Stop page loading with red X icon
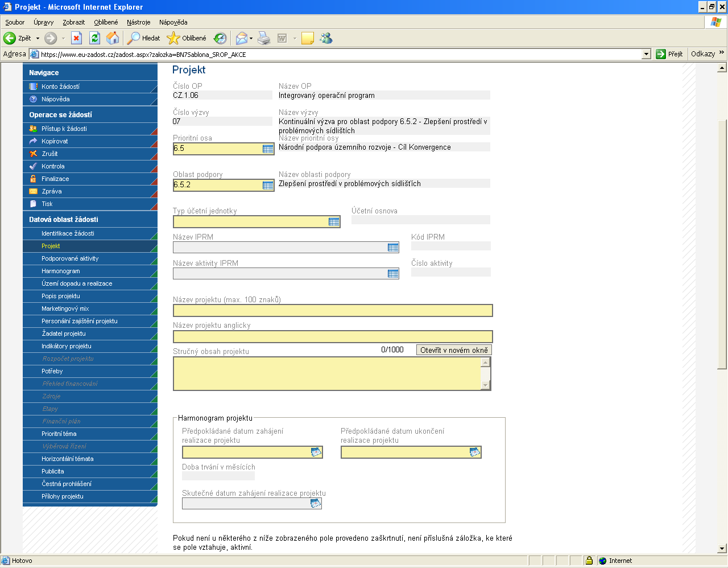 coord(77,38)
